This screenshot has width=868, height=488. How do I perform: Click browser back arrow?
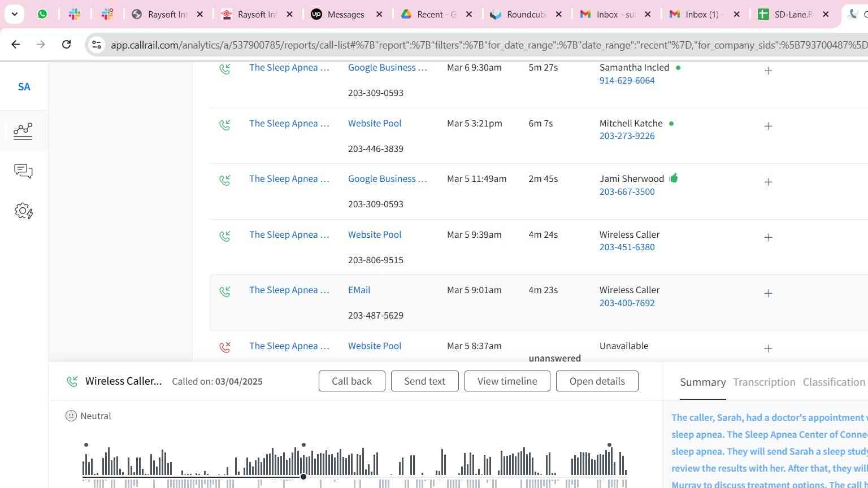pos(15,44)
